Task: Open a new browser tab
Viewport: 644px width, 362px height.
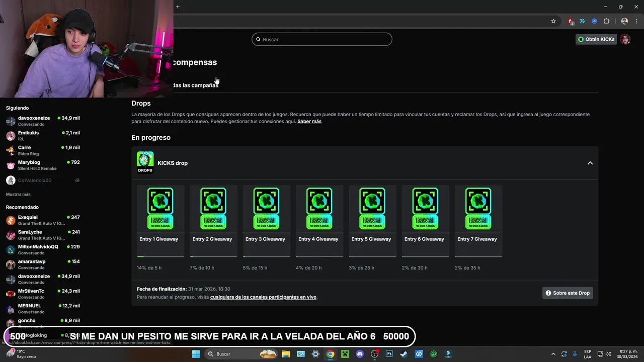Action: [178, 7]
